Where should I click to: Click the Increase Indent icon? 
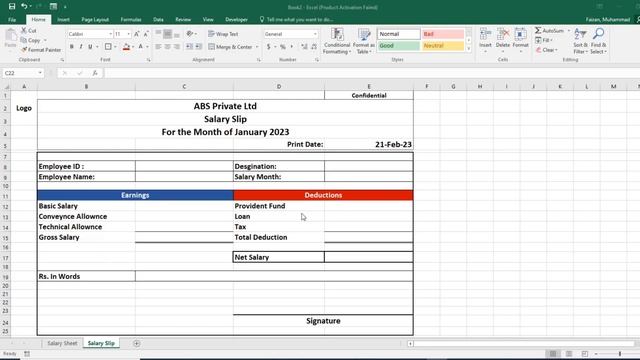click(x=198, y=47)
